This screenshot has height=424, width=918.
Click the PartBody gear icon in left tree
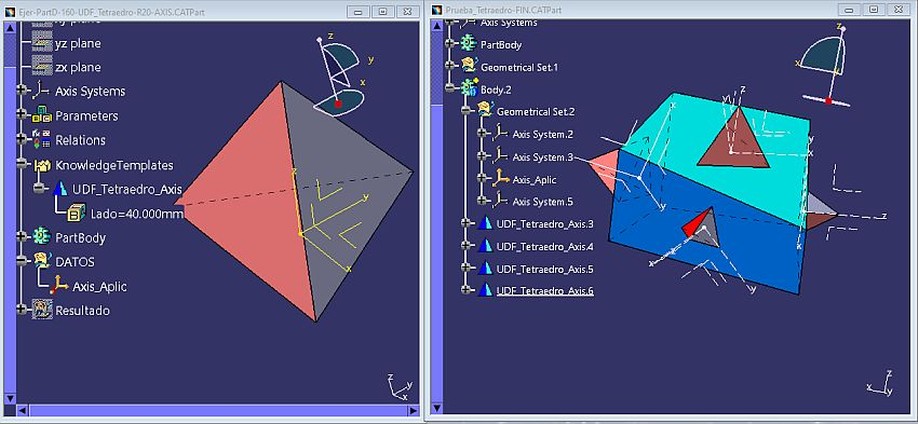(x=41, y=237)
